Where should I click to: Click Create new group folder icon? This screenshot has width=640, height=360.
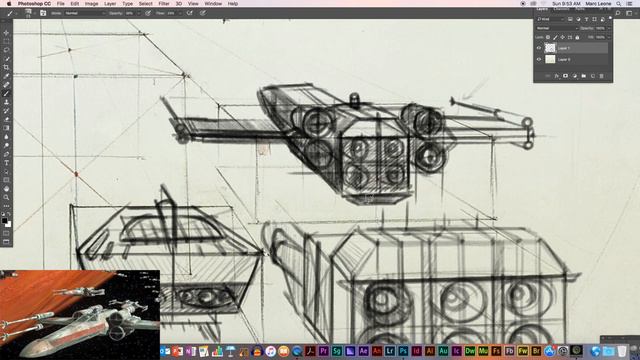pos(584,76)
